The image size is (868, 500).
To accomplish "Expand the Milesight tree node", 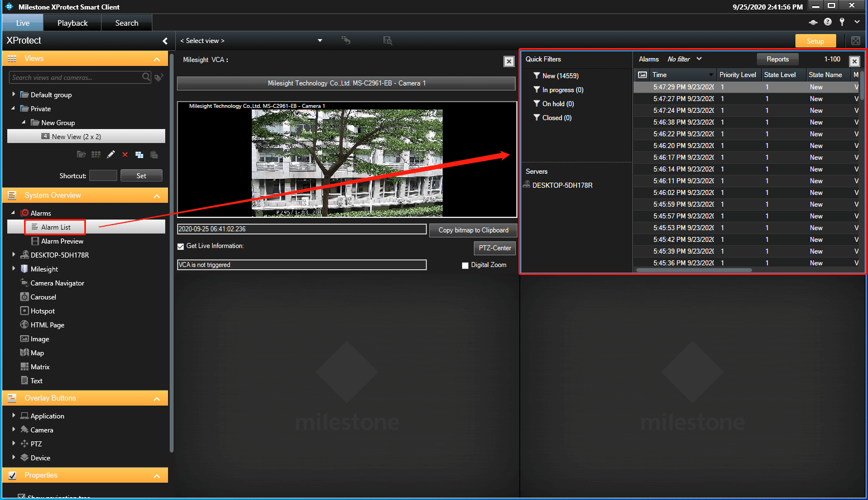I will [13, 269].
